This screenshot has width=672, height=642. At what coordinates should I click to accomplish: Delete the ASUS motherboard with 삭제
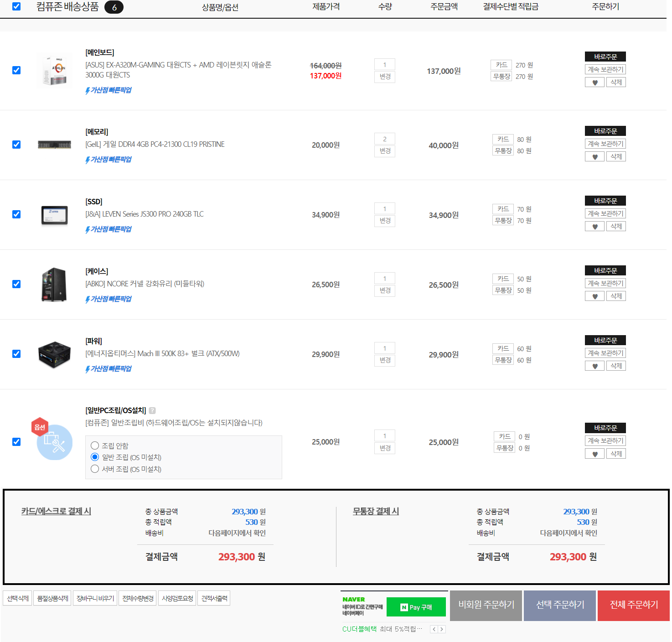[616, 83]
